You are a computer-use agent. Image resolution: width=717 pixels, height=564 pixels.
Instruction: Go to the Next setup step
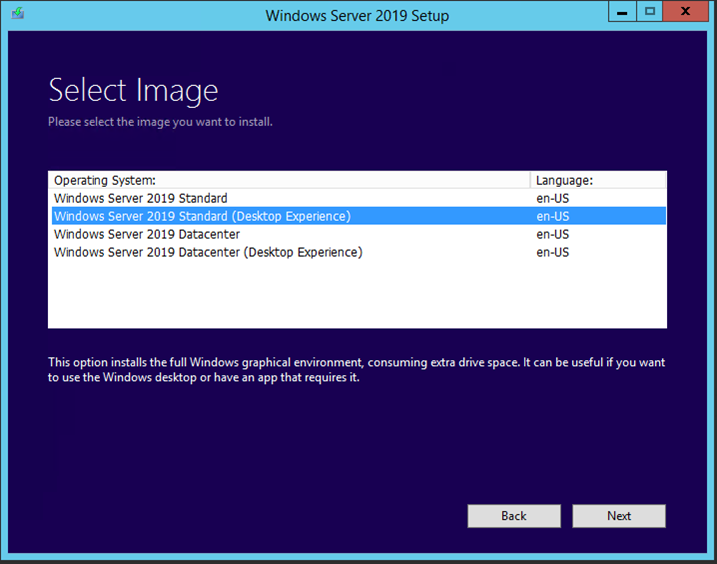click(619, 516)
